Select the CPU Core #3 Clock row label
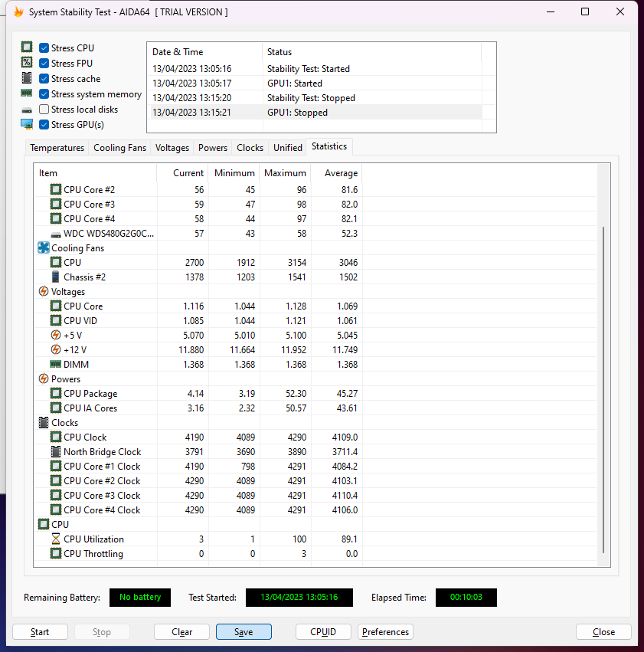The image size is (644, 652). 102,495
